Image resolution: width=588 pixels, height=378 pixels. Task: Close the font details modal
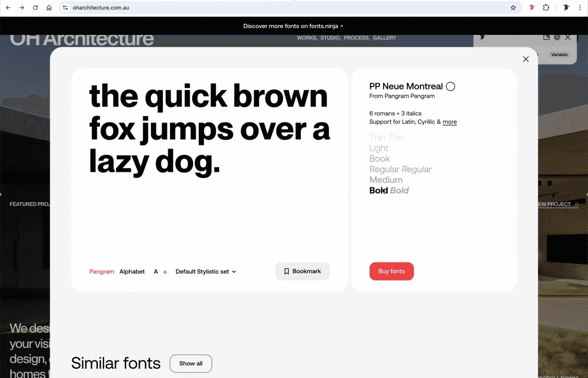coord(526,59)
